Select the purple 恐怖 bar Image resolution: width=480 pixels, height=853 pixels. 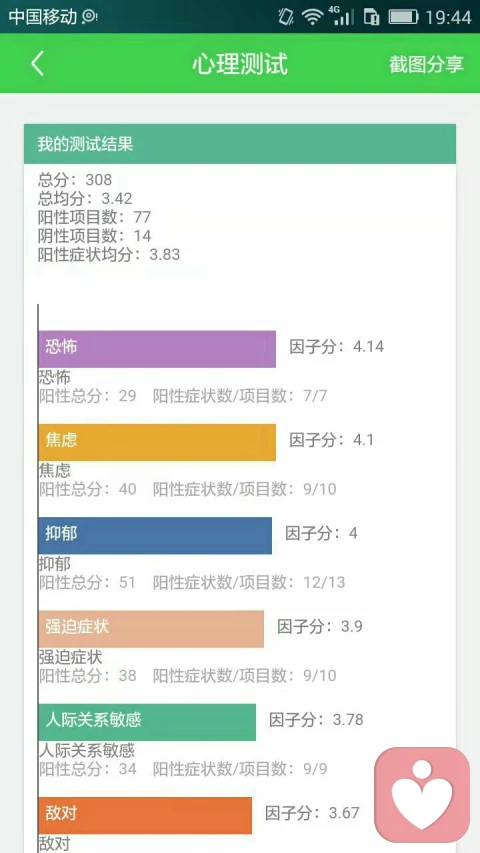point(157,349)
